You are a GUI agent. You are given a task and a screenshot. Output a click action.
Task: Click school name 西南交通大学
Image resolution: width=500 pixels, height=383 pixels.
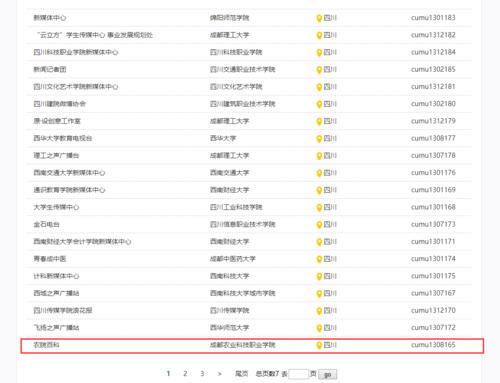pos(229,173)
